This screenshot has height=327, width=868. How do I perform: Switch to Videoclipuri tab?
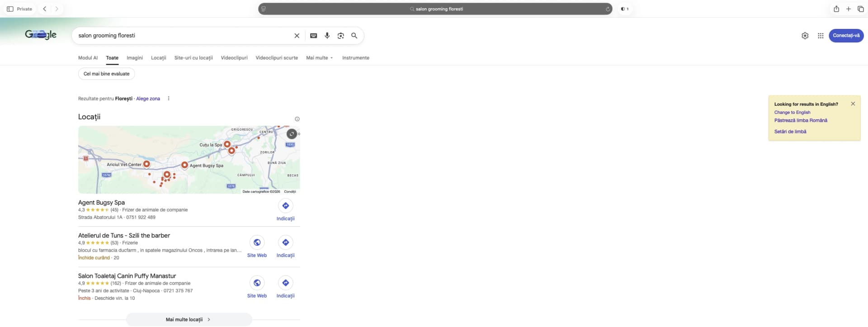tap(234, 58)
